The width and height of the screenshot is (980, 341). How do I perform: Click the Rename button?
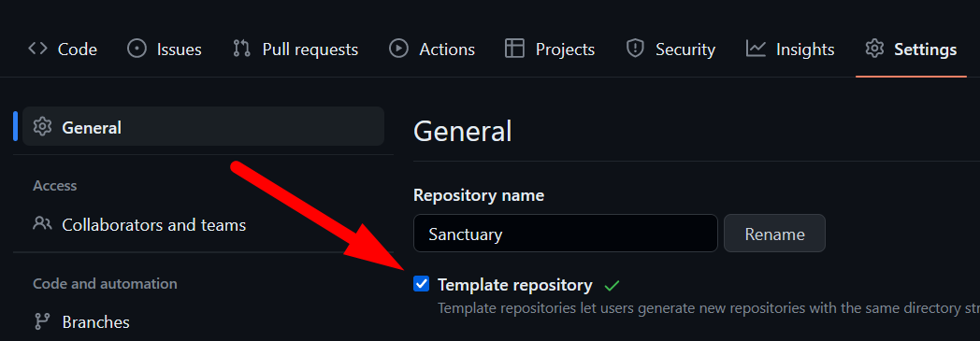coord(774,234)
